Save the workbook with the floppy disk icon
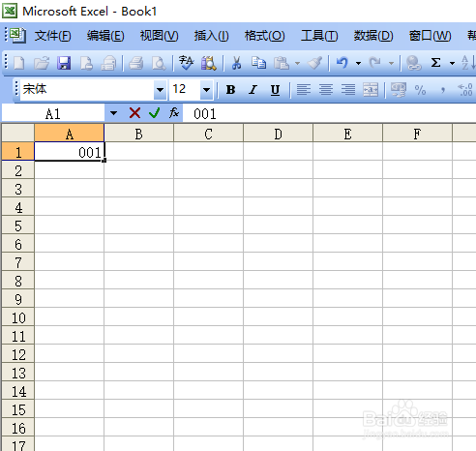476x451 pixels. [x=64, y=63]
